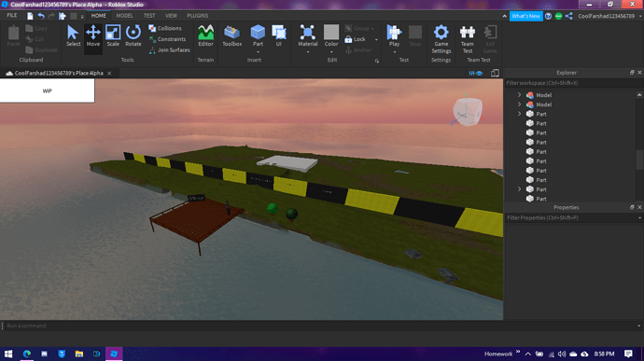Choose the Rotate tool

click(133, 36)
